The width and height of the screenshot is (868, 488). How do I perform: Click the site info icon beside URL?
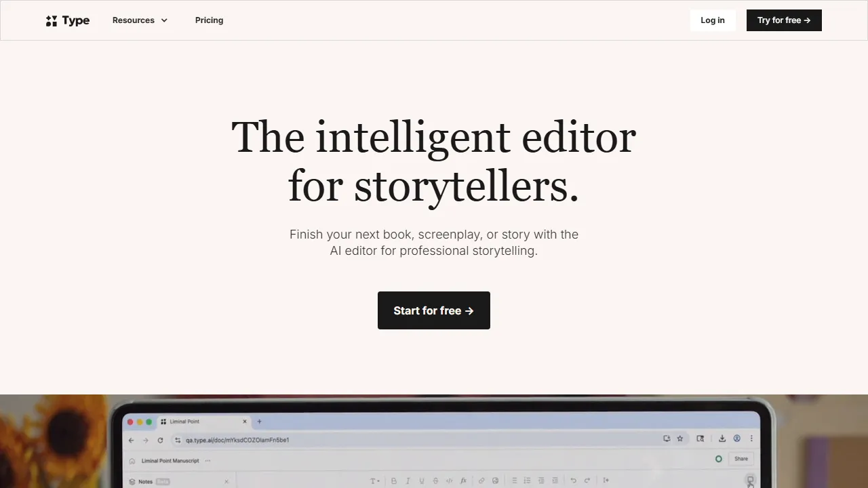click(x=178, y=440)
